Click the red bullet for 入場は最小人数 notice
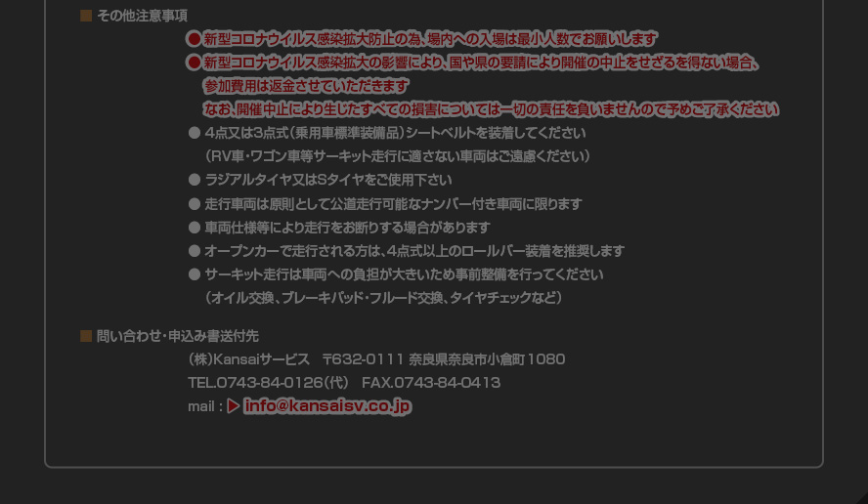Image resolution: width=868 pixels, height=504 pixels. pos(194,39)
